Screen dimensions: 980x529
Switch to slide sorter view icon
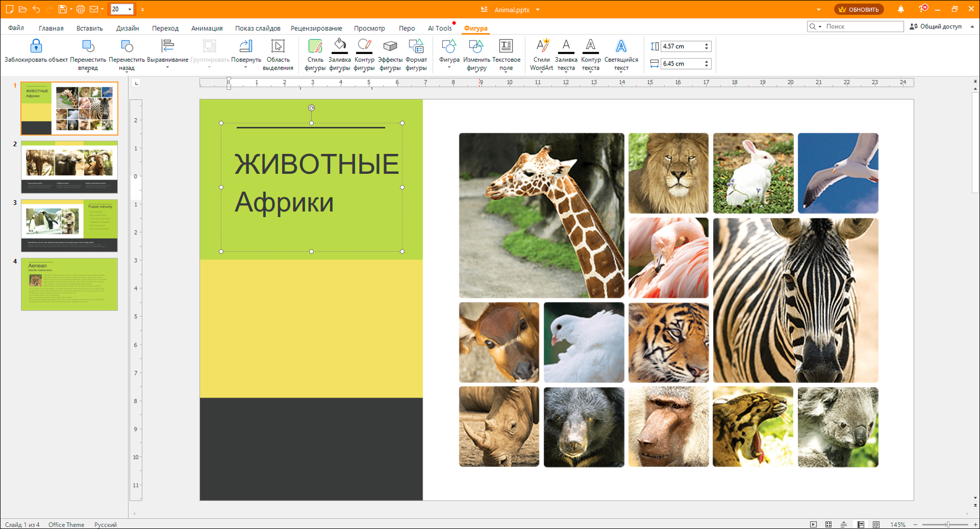(x=828, y=524)
